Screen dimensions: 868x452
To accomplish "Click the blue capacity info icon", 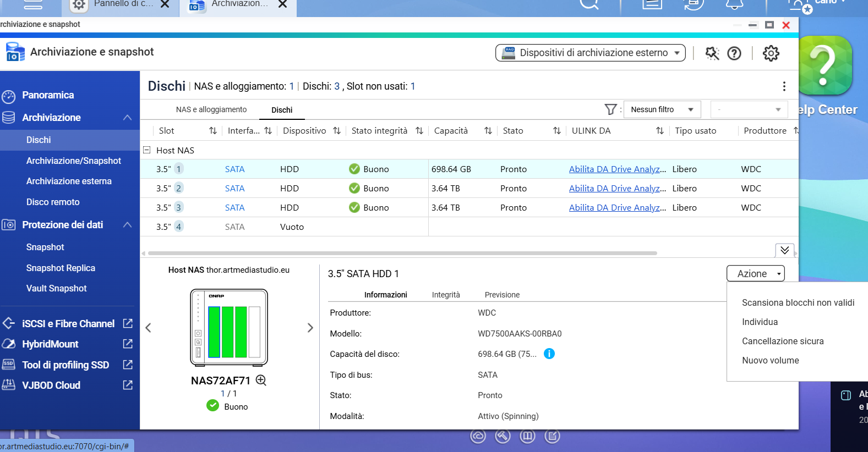I will coord(549,354).
